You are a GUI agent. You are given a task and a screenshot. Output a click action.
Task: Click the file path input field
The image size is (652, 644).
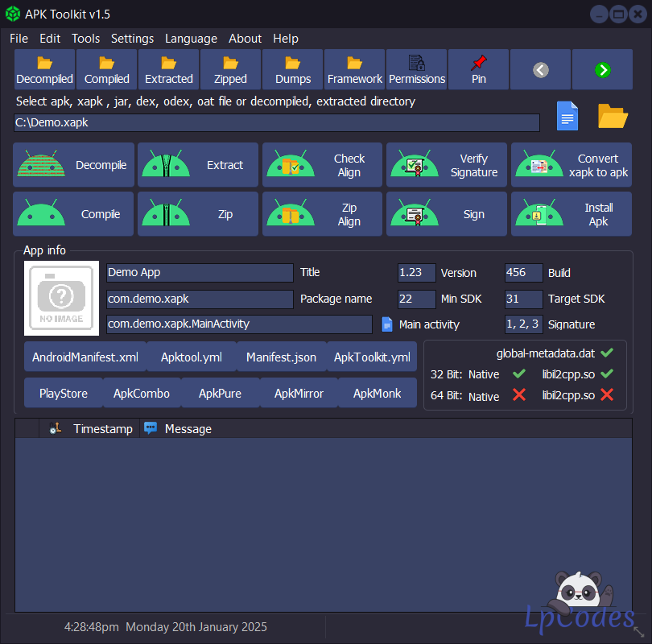click(276, 122)
